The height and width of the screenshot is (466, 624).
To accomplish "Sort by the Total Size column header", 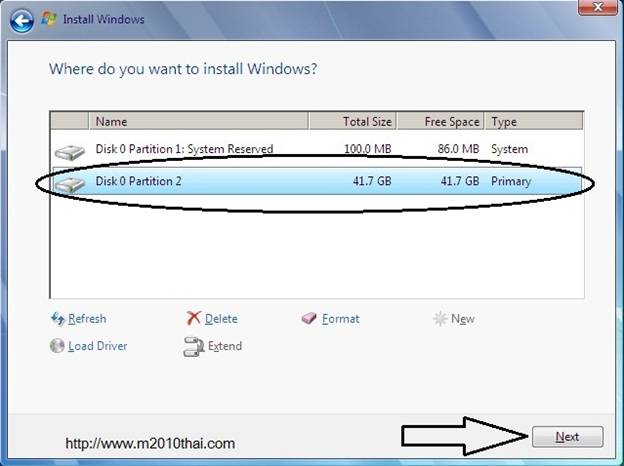I will point(353,121).
